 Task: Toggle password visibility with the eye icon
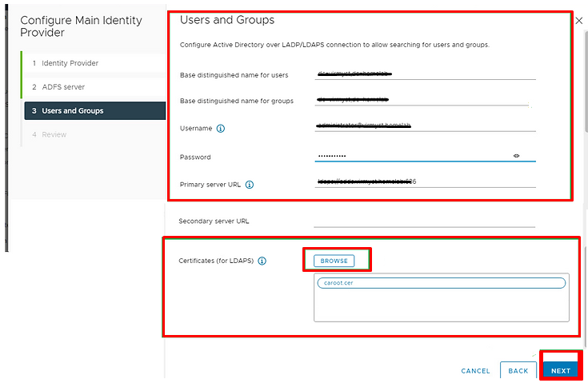[x=516, y=156]
